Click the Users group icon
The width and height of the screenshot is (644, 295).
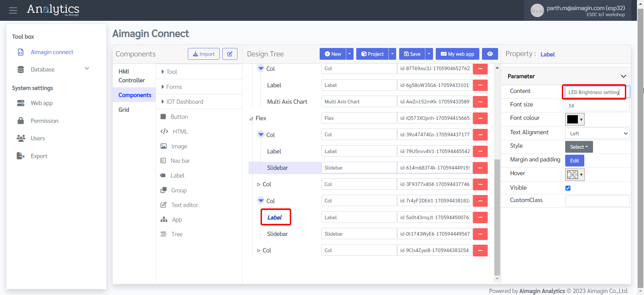coord(21,138)
